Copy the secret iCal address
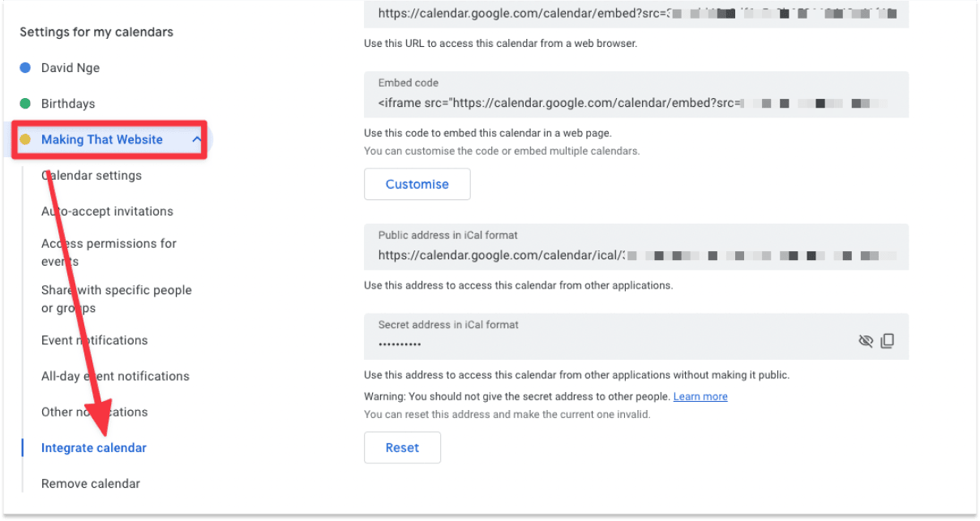This screenshot has width=980, height=521. 887,340
